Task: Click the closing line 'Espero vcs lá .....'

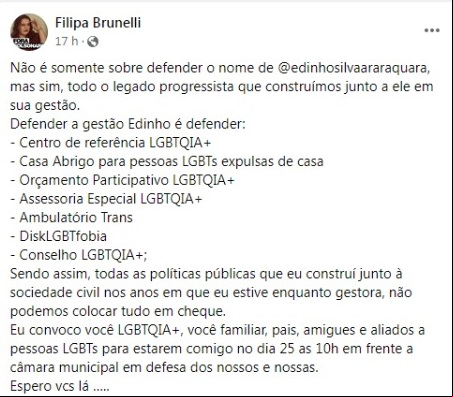Action: (60, 386)
